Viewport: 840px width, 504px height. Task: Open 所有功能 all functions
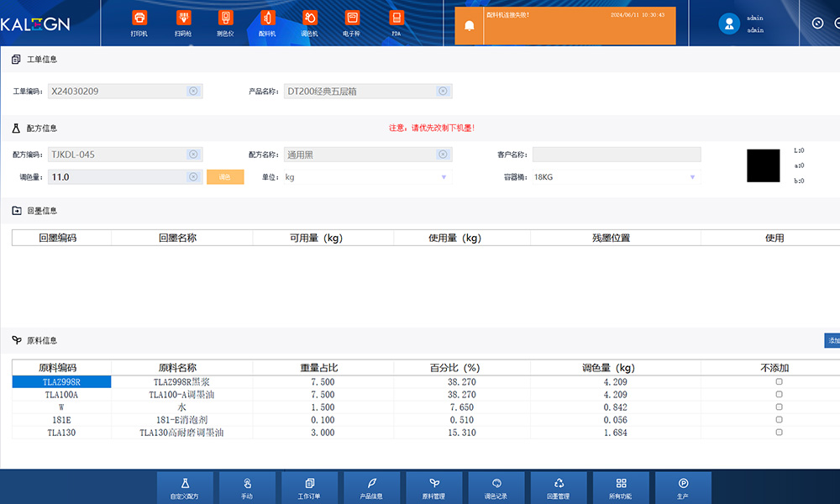tap(621, 488)
